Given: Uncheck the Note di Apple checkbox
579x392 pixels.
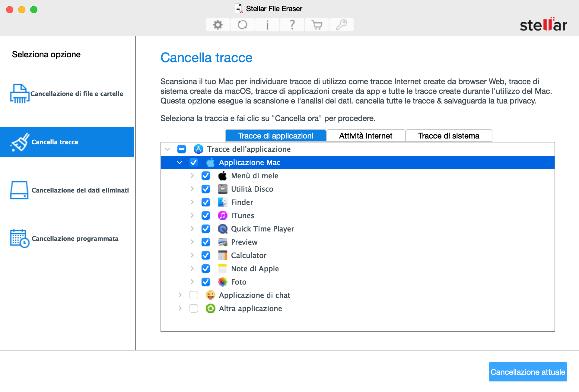Looking at the screenshot, I should pos(206,269).
